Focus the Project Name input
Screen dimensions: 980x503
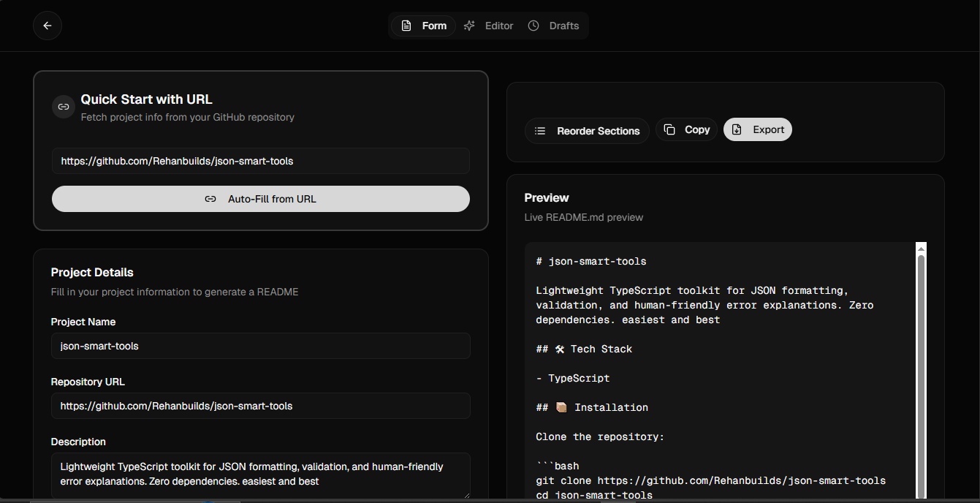click(x=261, y=346)
